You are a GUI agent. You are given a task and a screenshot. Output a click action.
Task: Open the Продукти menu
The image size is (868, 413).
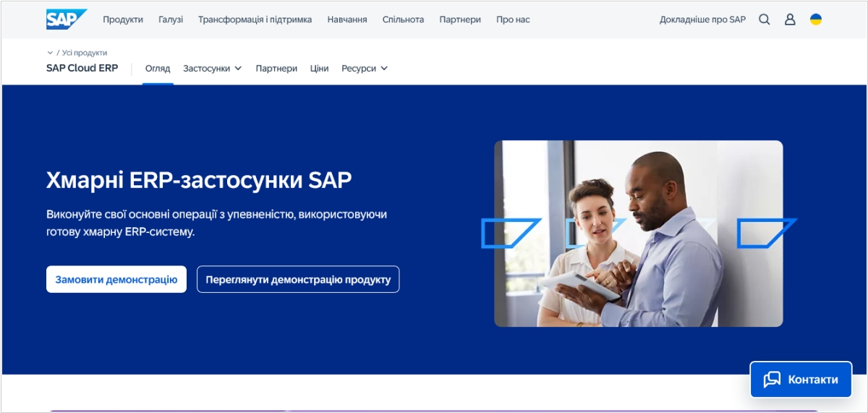point(123,20)
